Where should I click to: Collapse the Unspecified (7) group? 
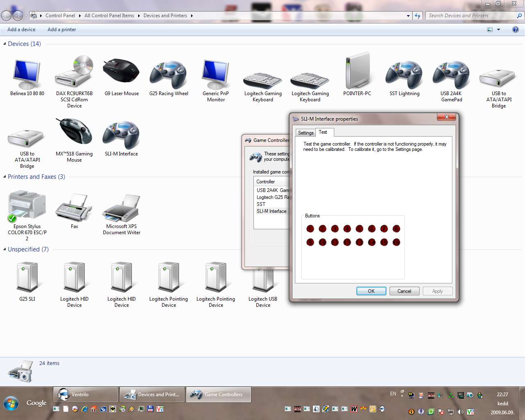(5, 249)
